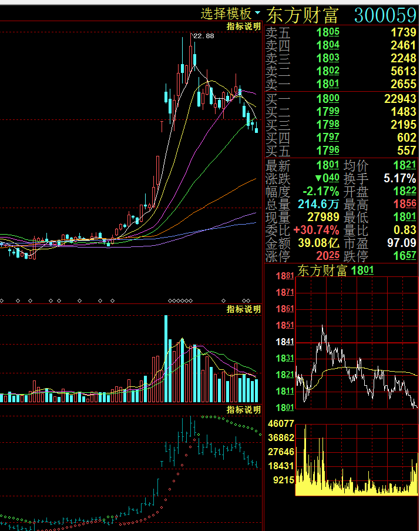Click the 18.21 intraday price axis label
The image size is (420, 531).
(x=285, y=375)
